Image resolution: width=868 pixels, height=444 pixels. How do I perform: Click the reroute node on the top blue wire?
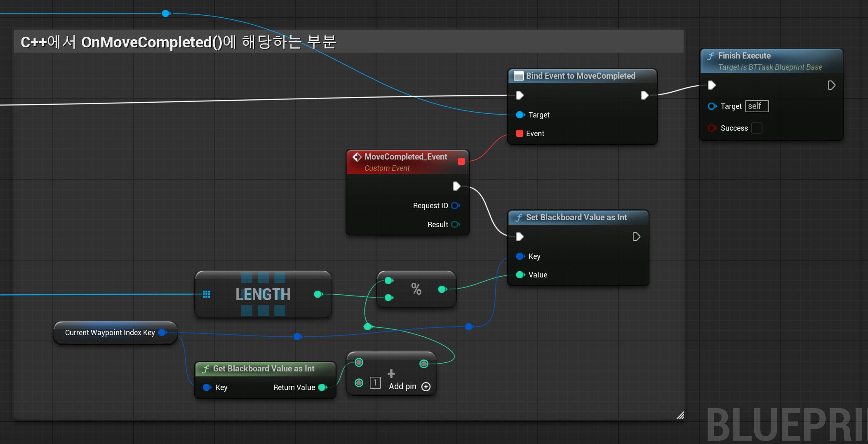[166, 14]
